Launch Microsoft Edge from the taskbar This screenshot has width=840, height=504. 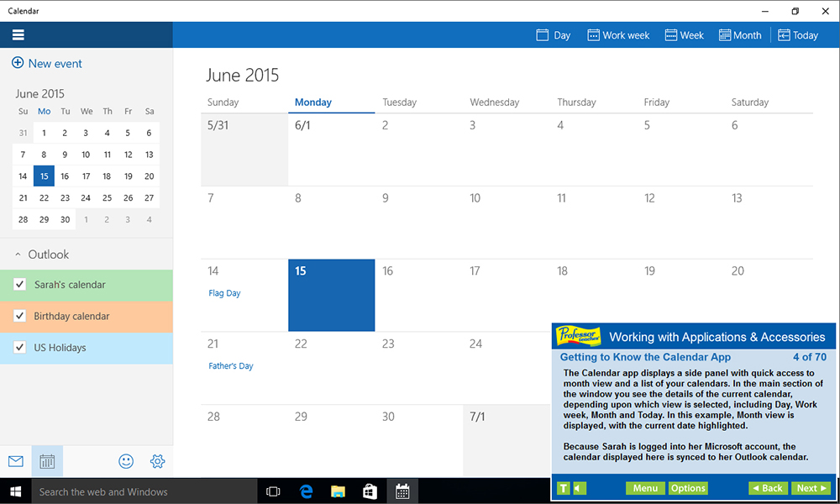(305, 491)
